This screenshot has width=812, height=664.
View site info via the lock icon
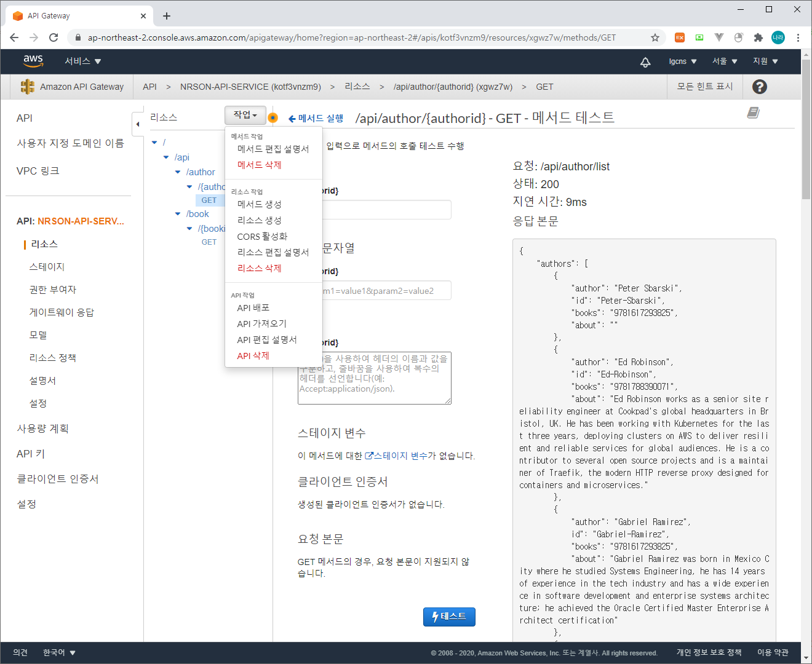click(78, 38)
